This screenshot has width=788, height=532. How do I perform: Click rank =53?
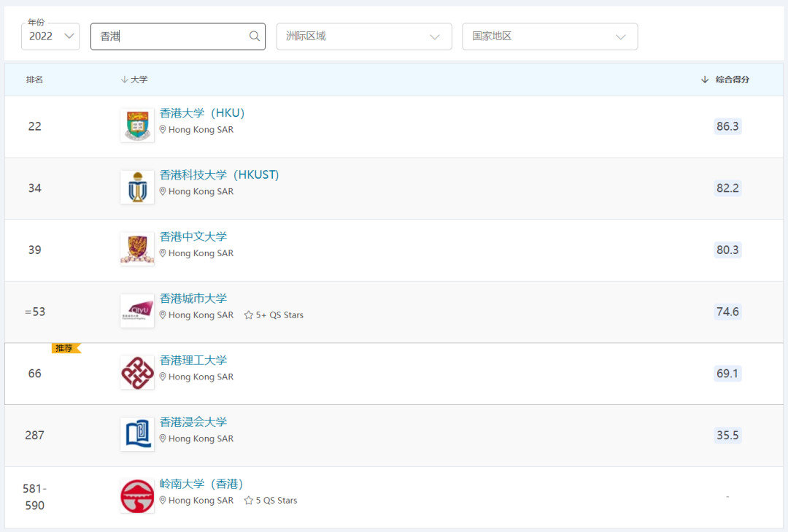(x=35, y=312)
